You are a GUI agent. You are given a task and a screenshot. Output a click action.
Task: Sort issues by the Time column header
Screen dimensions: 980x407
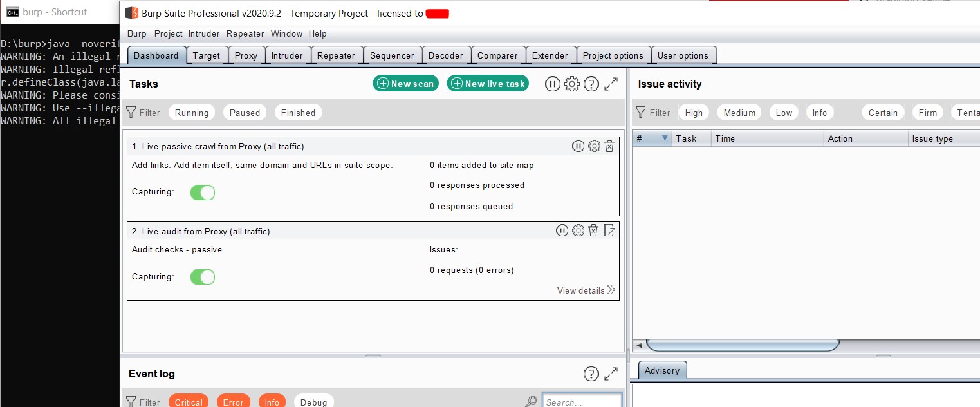767,138
